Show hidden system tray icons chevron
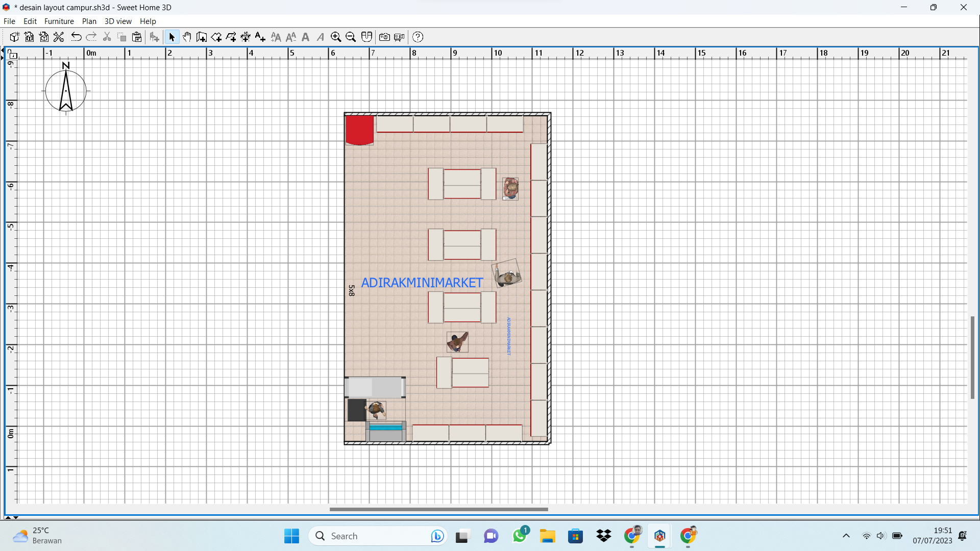Viewport: 980px width, 551px height. [846, 536]
